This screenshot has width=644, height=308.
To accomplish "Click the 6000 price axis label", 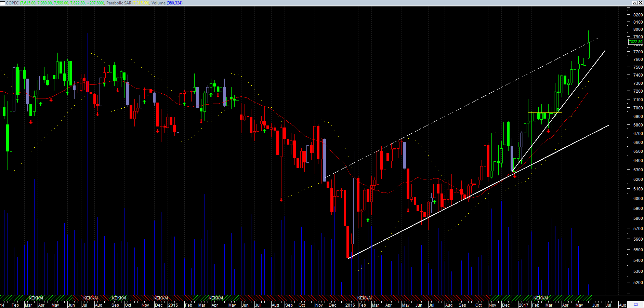I will tap(638, 198).
